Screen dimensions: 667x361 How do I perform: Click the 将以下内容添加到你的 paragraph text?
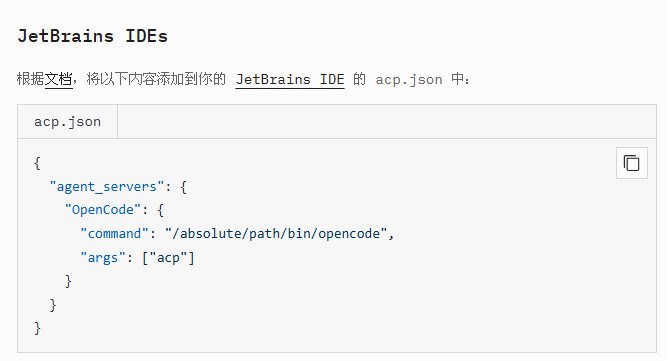point(156,79)
